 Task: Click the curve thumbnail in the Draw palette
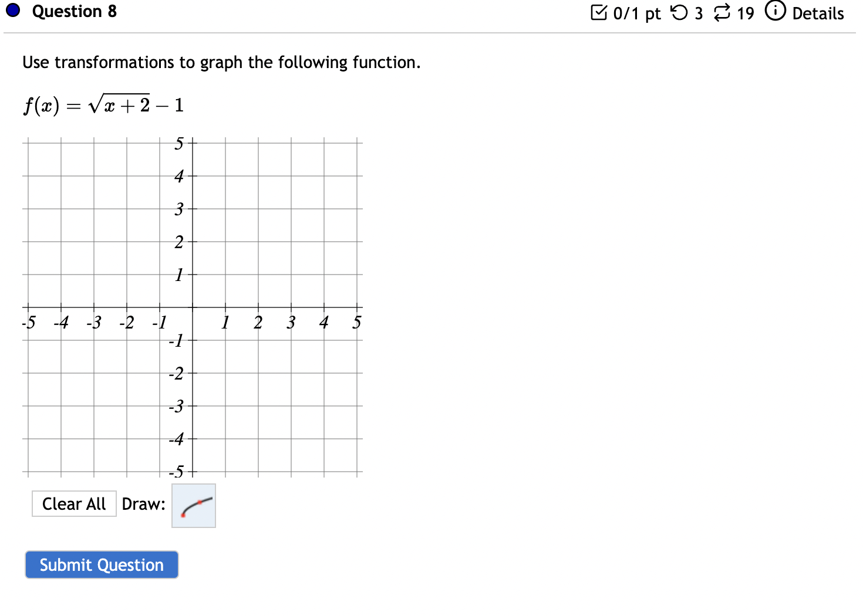tap(193, 506)
